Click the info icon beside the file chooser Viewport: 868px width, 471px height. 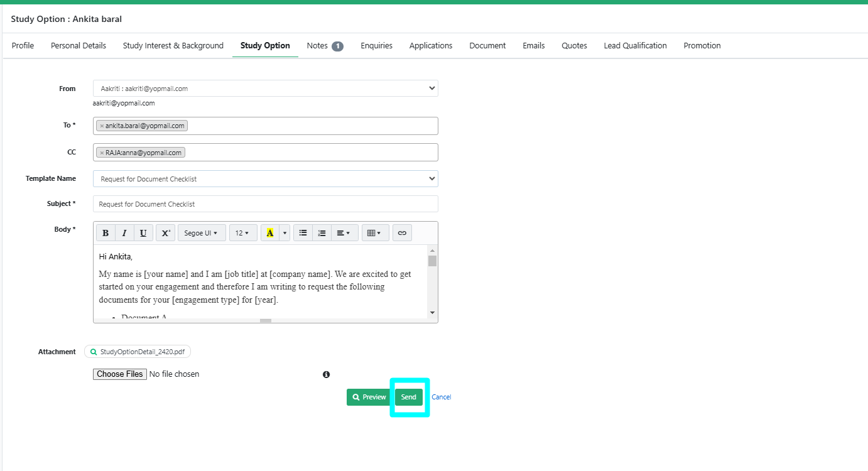327,374
